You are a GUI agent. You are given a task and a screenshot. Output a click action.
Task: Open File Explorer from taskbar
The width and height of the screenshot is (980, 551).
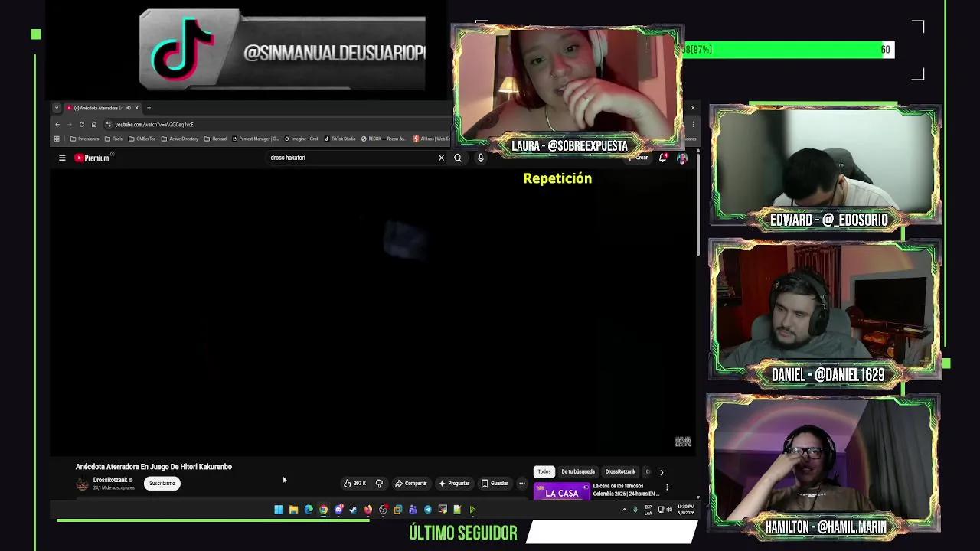point(293,510)
